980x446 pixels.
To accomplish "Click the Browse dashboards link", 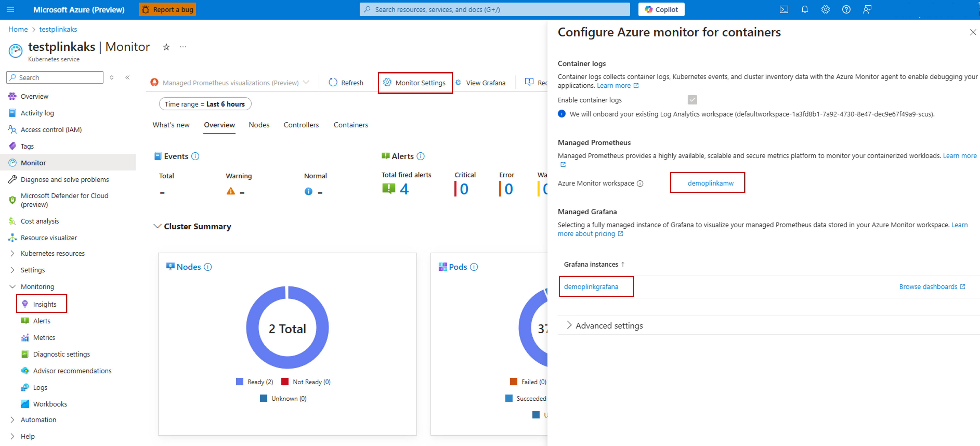I will click(928, 287).
